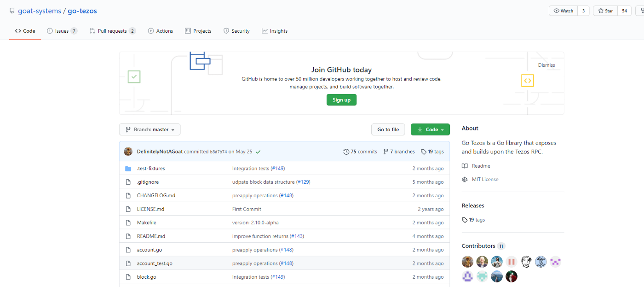The image size is (644, 287).
Task: Click the .test-fixtures folder icon
Action: point(128,169)
